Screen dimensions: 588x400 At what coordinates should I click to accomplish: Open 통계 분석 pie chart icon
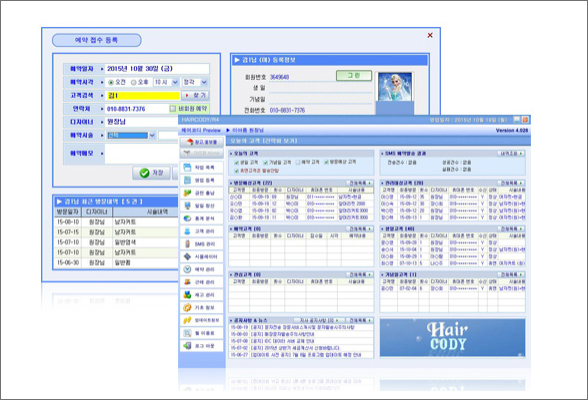pyautogui.click(x=202, y=218)
